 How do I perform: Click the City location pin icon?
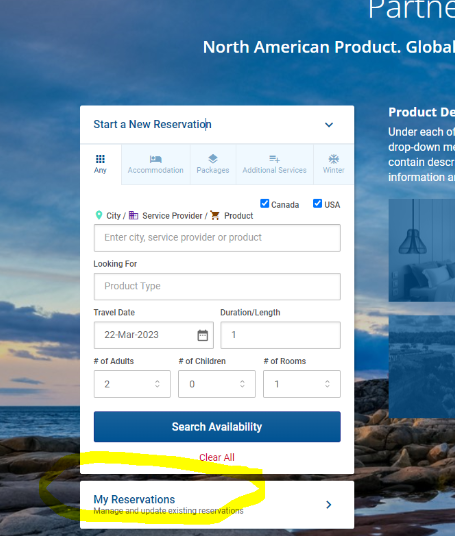(99, 215)
